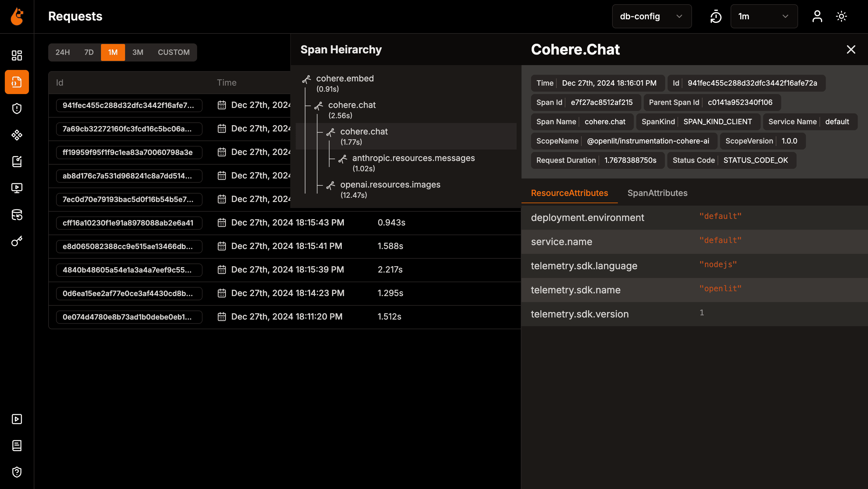Click the database config icon in sidebar
The image size is (868, 489).
[x=16, y=215]
